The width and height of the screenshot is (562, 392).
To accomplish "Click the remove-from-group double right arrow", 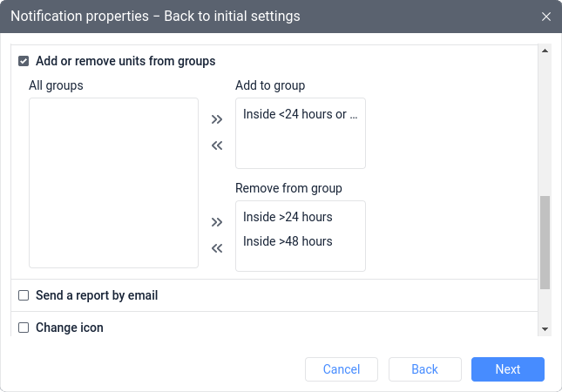I will click(217, 222).
